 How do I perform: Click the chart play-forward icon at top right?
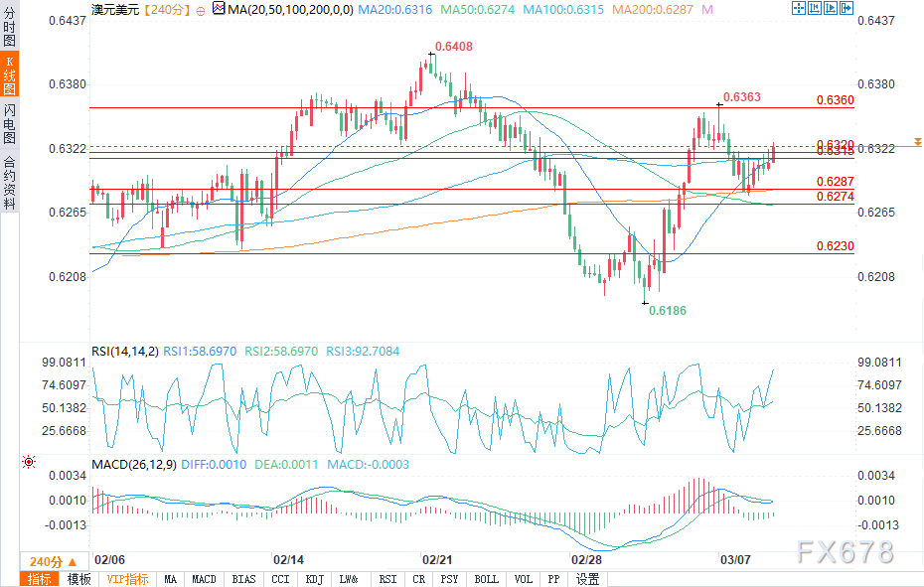(x=831, y=8)
